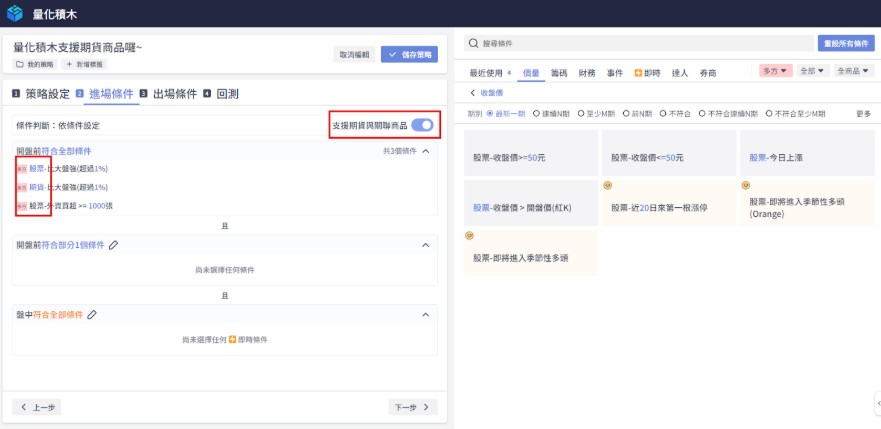Image resolution: width=881 pixels, height=429 pixels.
Task: Click the 搜尋條件 search field
Action: click(640, 44)
